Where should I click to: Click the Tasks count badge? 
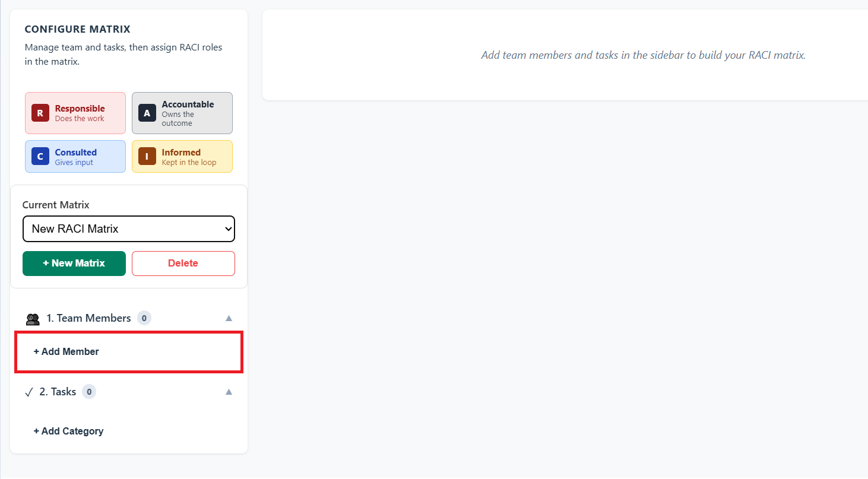click(x=89, y=391)
